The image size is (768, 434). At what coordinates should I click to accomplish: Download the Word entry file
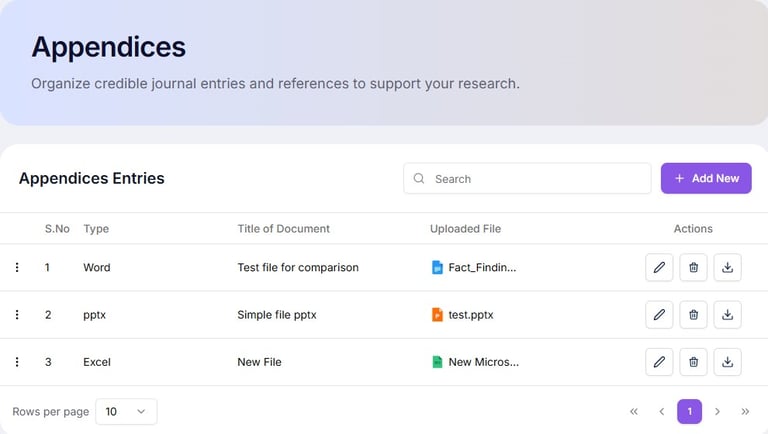click(728, 267)
